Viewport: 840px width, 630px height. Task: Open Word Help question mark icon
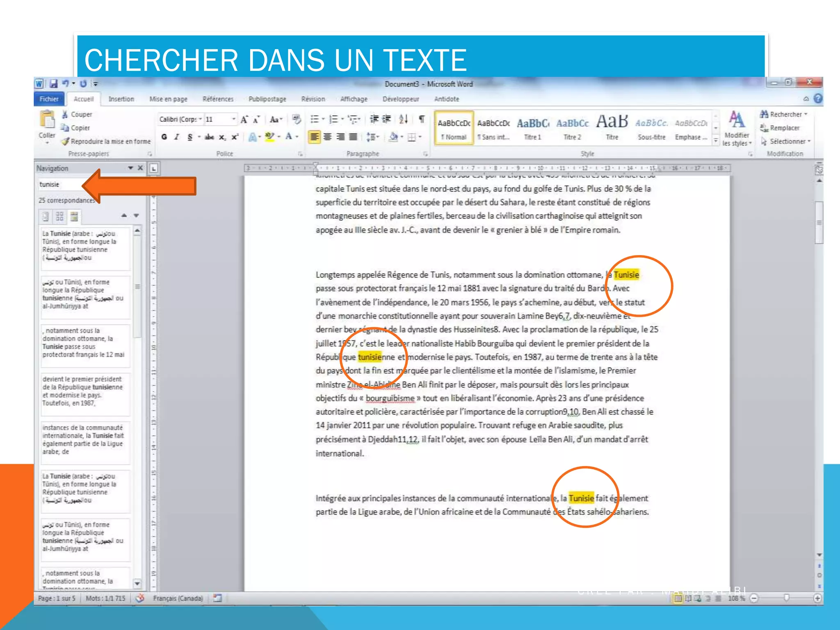click(x=818, y=99)
